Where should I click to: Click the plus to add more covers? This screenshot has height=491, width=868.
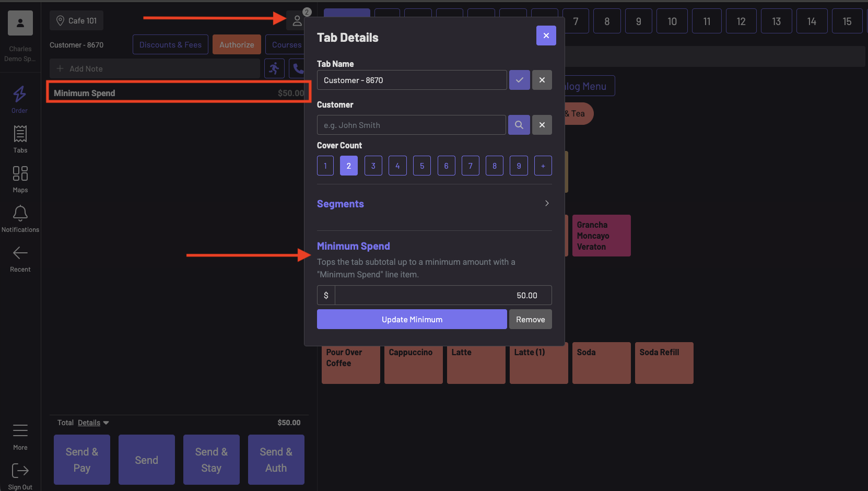543,166
